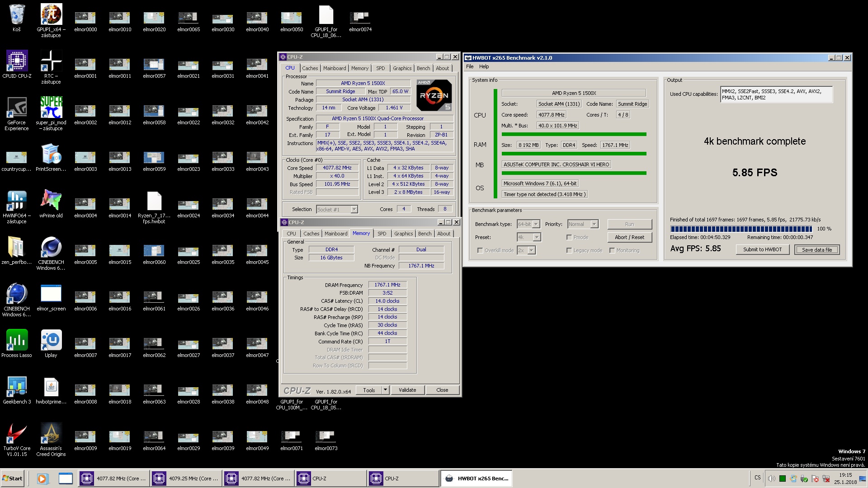Open Graphics tab in top CPU-Z window

click(x=402, y=68)
